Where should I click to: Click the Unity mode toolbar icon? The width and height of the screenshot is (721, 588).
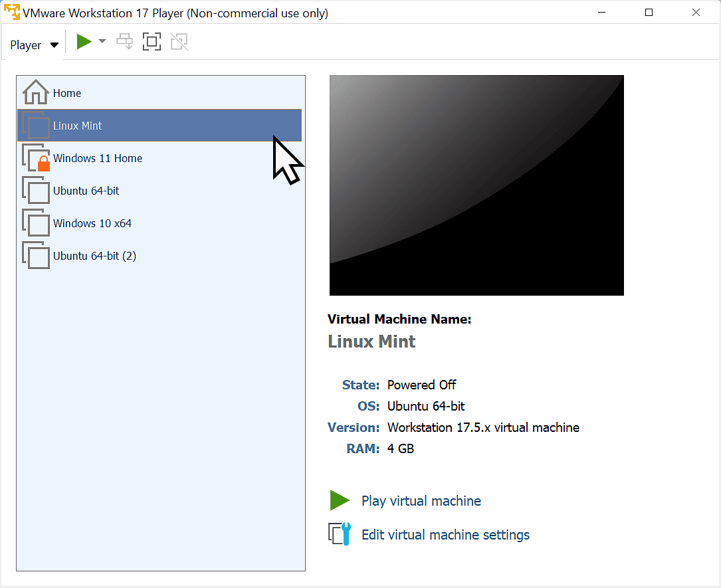click(179, 41)
